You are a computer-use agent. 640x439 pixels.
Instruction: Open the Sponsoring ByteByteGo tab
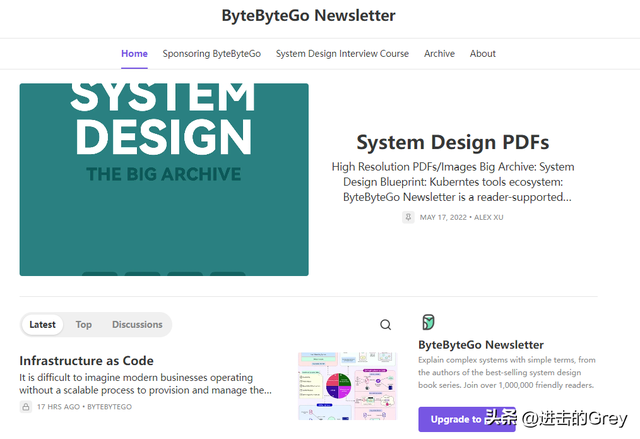pyautogui.click(x=211, y=53)
